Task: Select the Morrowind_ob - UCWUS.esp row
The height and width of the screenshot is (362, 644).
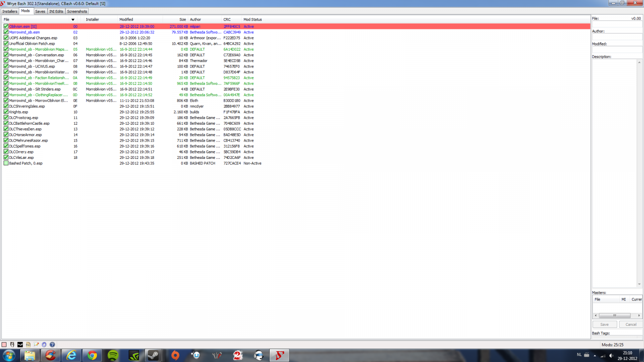Action: [x=296, y=66]
